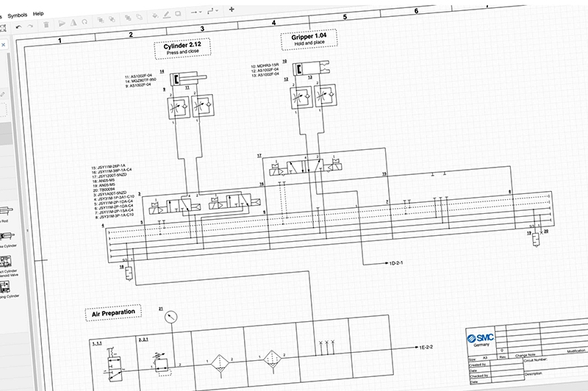Click the rotate icon in toolbar

pyautogui.click(x=85, y=22)
